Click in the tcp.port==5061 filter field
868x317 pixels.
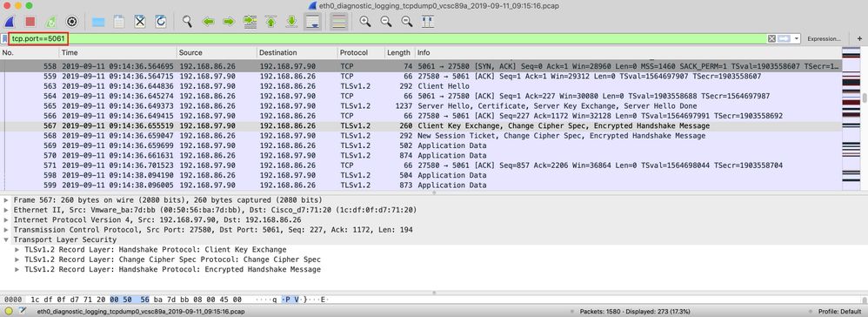(388, 39)
